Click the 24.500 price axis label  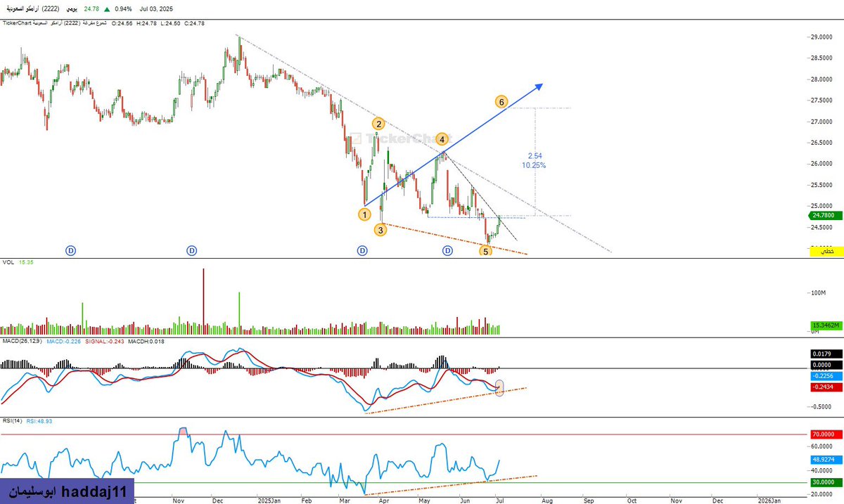[821, 227]
